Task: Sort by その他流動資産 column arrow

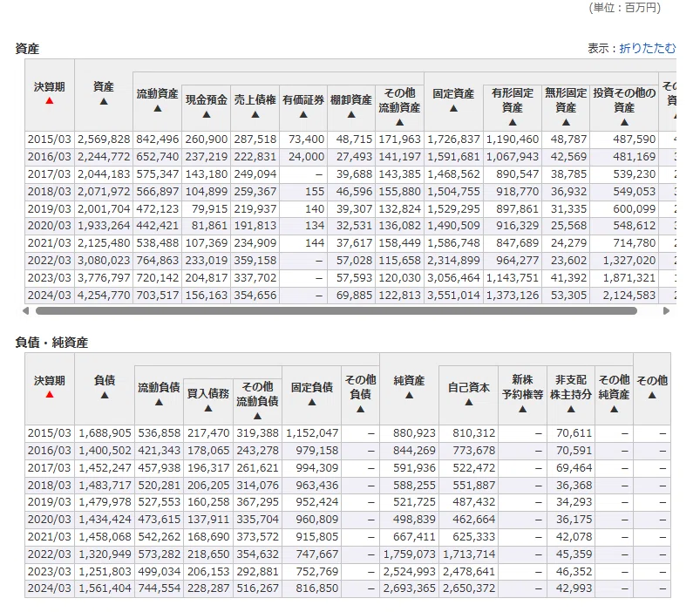Action: click(x=399, y=122)
